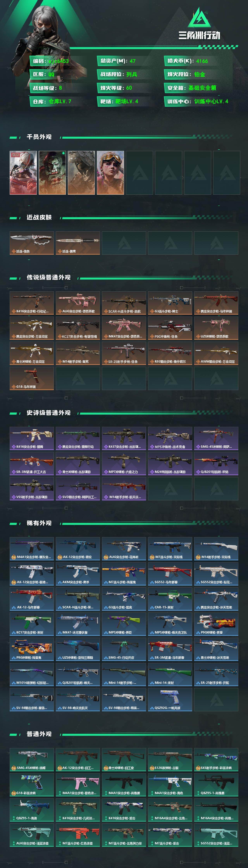248x868 pixels.
Task: Open the KC17突击步枪-电锯惊魂 skin tile
Action: (78, 328)
